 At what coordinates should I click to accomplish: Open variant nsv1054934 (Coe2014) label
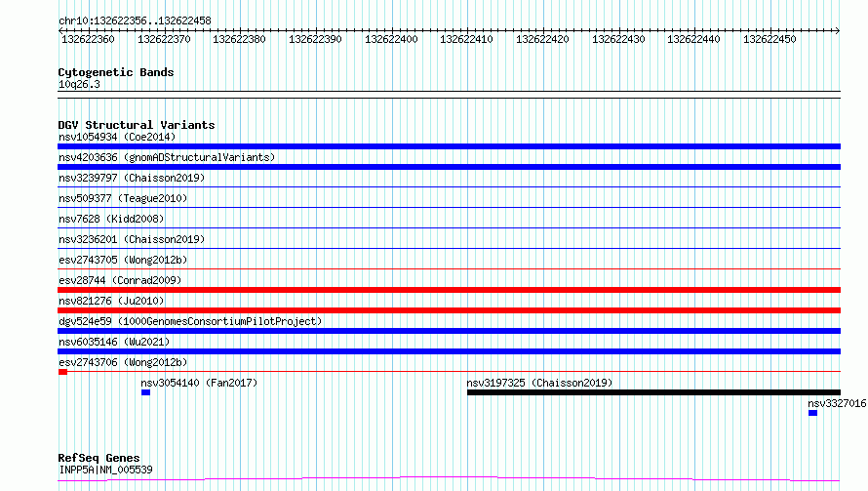(x=117, y=137)
